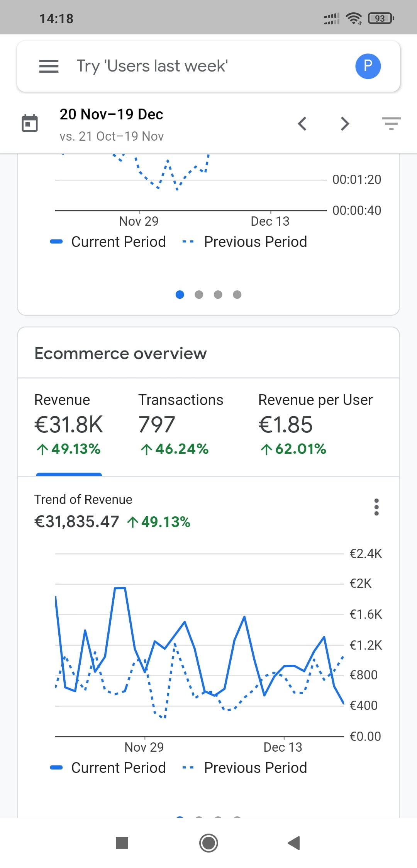The image size is (417, 868).
Task: Go to previous date range arrow
Action: pos(302,124)
